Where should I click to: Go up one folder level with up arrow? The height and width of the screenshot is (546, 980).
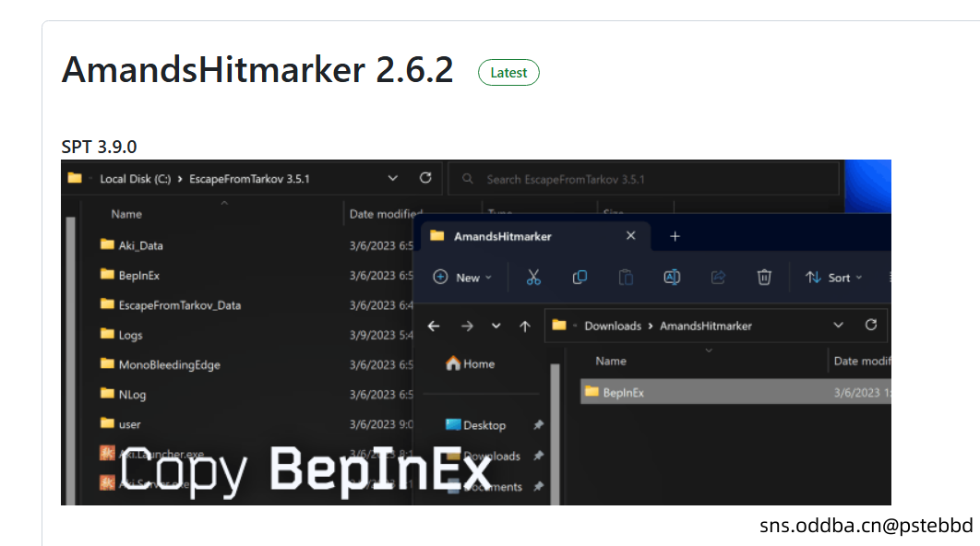click(525, 326)
